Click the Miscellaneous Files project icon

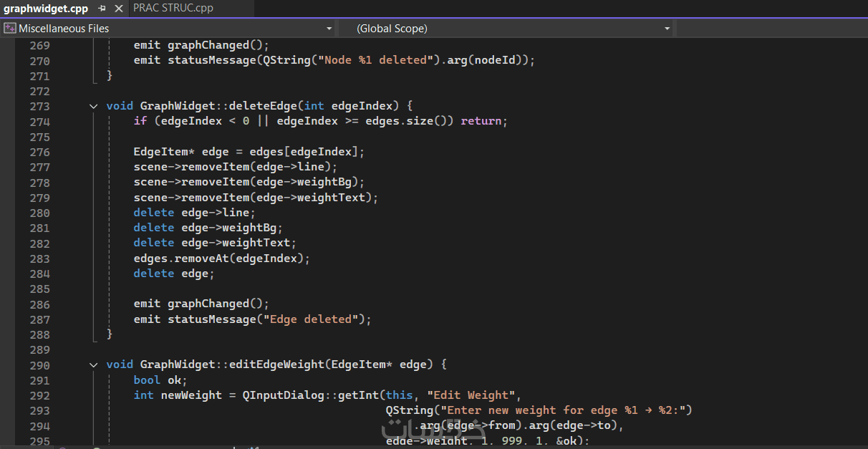(x=9, y=29)
